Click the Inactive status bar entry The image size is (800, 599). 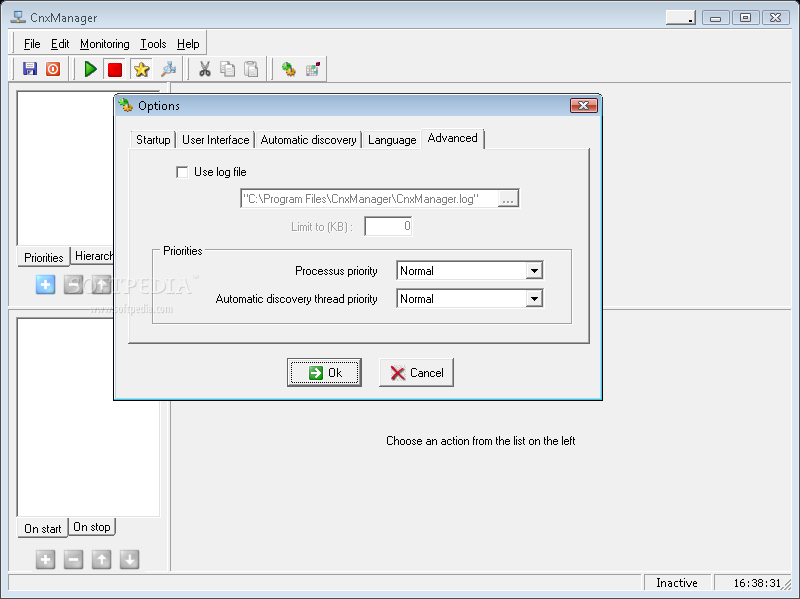click(x=677, y=583)
